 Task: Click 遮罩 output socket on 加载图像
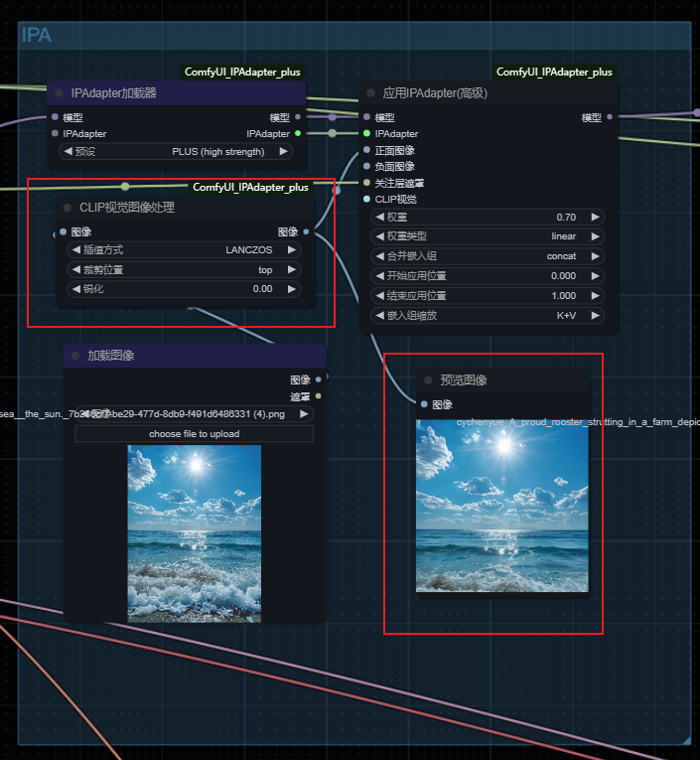[x=319, y=396]
